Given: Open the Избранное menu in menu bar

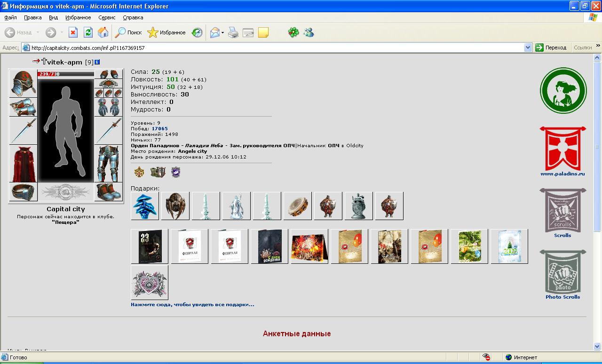Looking at the screenshot, I should [79, 17].
